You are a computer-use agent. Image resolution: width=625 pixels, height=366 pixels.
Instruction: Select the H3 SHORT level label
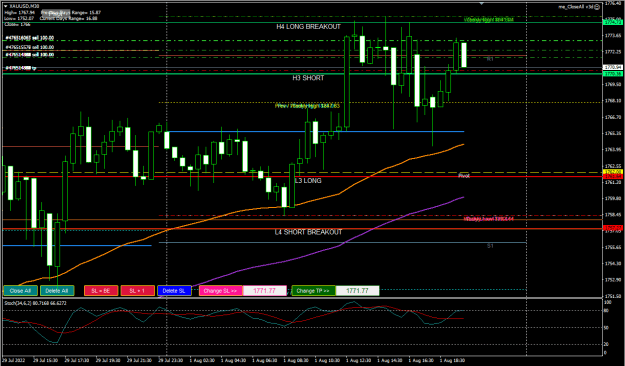tap(308, 78)
